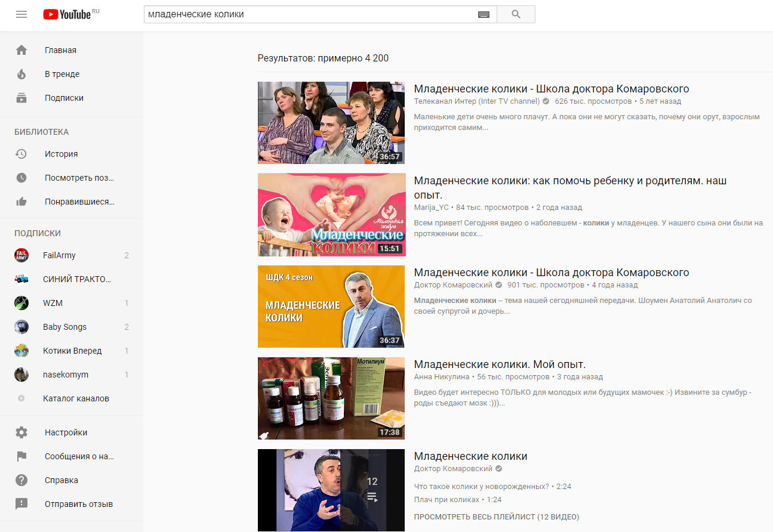Open the on-screen keyboard icon
The width and height of the screenshot is (773, 532).
[x=483, y=14]
